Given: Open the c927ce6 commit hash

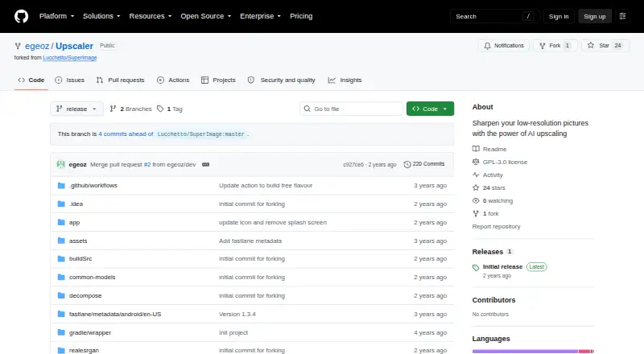Looking at the screenshot, I should click(353, 164).
